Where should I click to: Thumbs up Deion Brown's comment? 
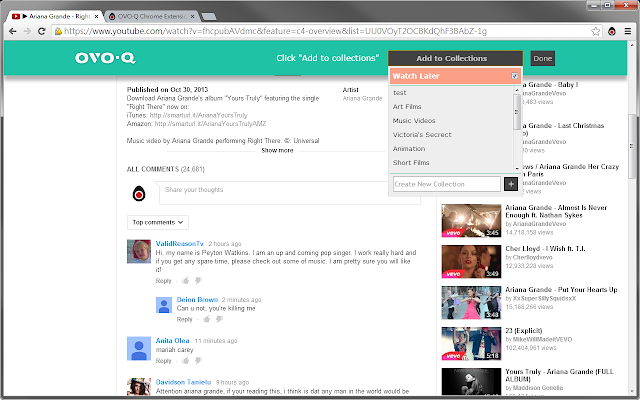(207, 319)
